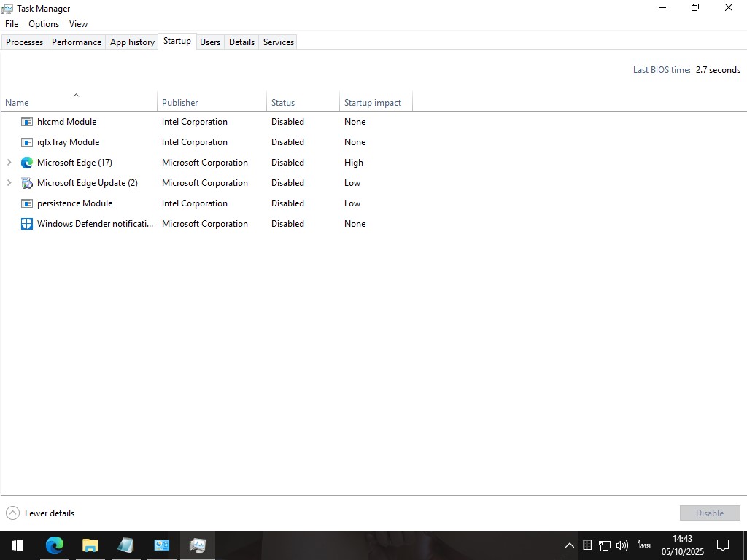Open File Explorer from taskbar

(90, 545)
